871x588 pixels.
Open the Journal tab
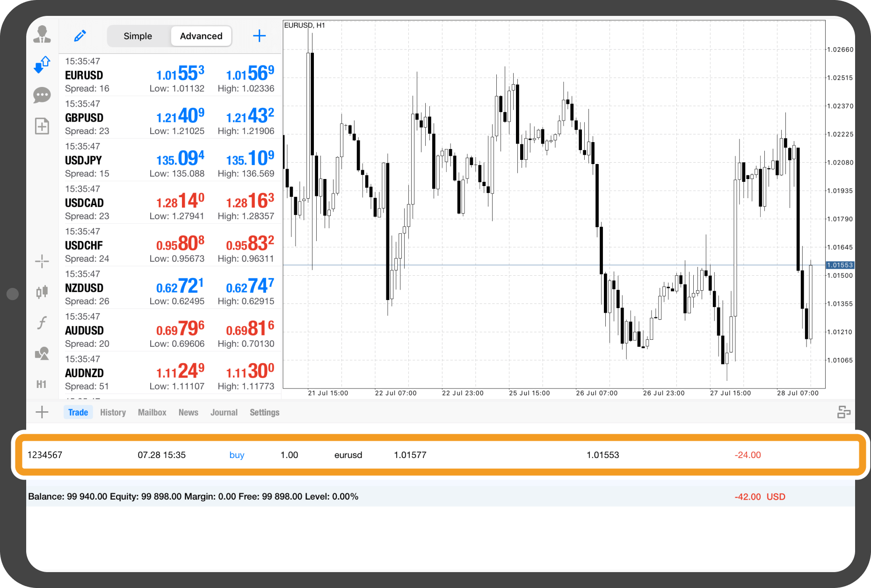224,412
